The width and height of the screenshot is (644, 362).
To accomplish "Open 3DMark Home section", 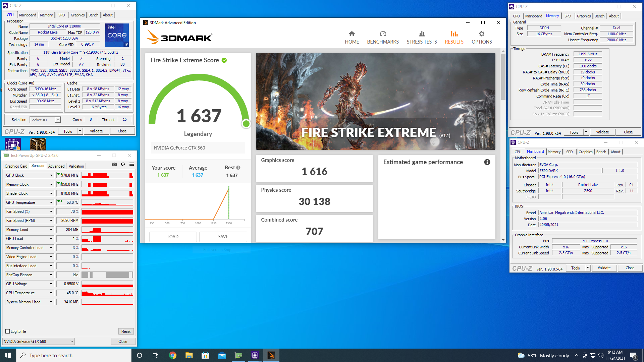I will click(352, 38).
